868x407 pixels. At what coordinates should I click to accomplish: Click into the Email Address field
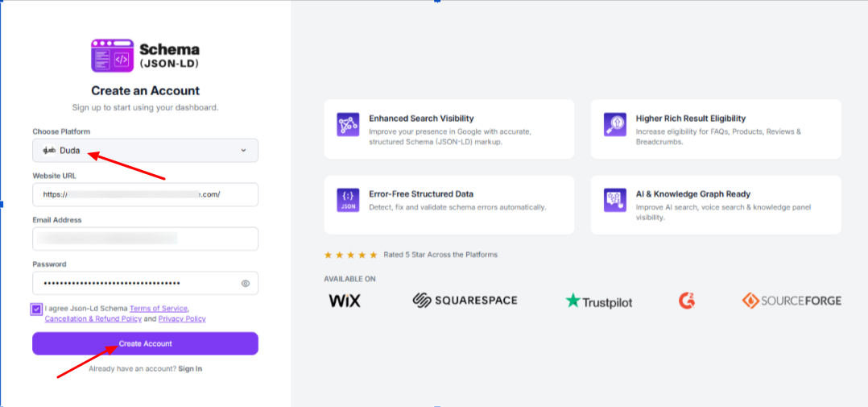145,239
